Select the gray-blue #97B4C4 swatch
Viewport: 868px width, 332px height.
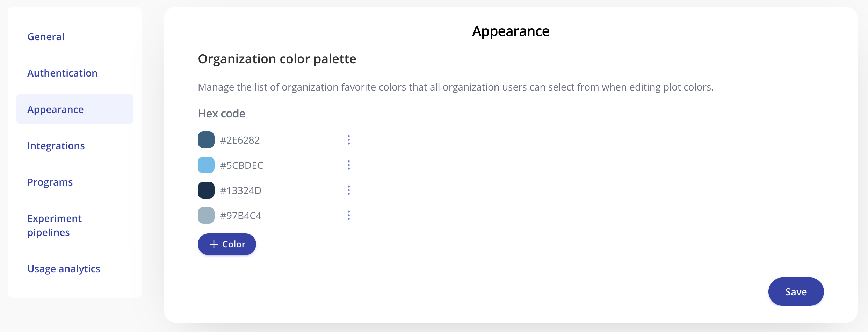point(206,215)
